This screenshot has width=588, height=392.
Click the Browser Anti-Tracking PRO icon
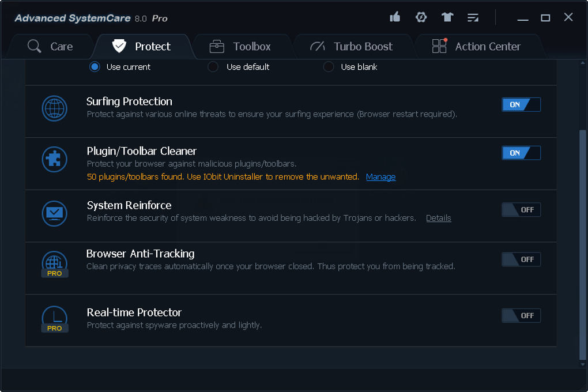point(55,264)
